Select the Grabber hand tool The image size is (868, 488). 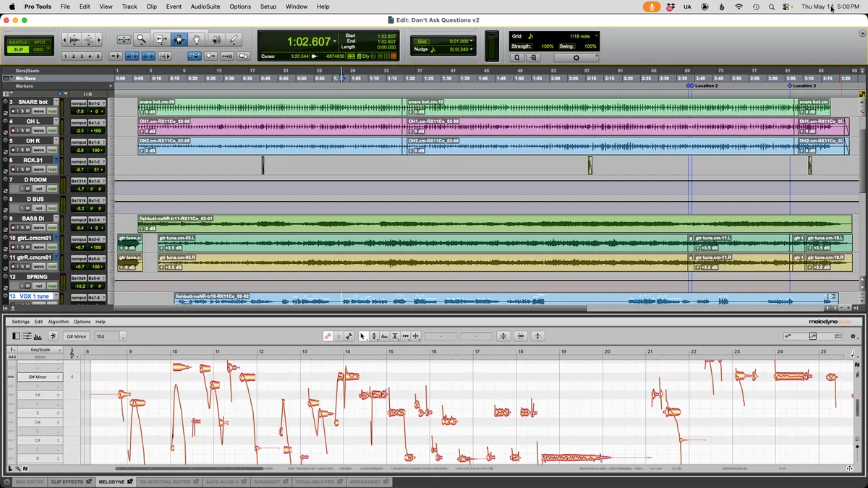pyautogui.click(x=197, y=39)
